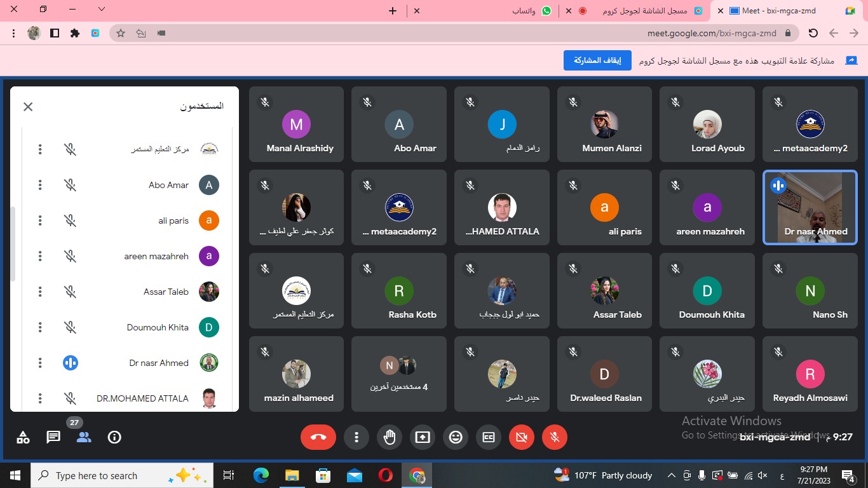Image resolution: width=868 pixels, height=488 pixels.
Task: Toggle the camera off button
Action: 522,437
